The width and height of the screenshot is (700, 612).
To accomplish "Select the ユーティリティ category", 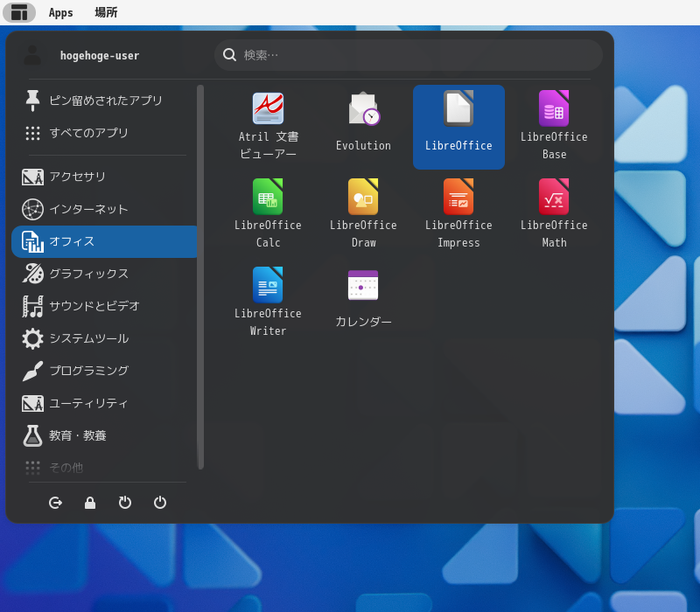I will coord(104,403).
